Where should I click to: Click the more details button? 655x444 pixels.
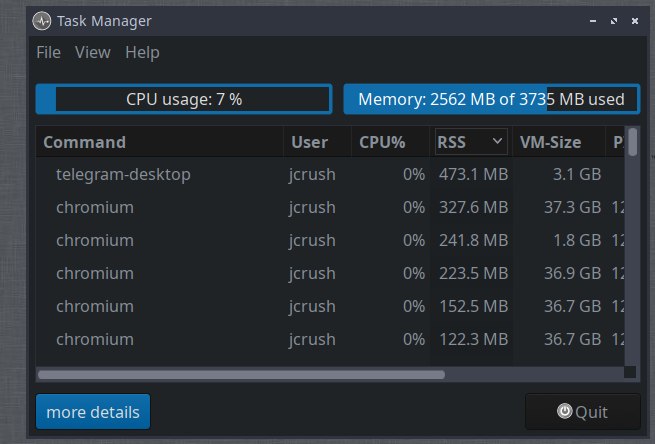pos(92,411)
